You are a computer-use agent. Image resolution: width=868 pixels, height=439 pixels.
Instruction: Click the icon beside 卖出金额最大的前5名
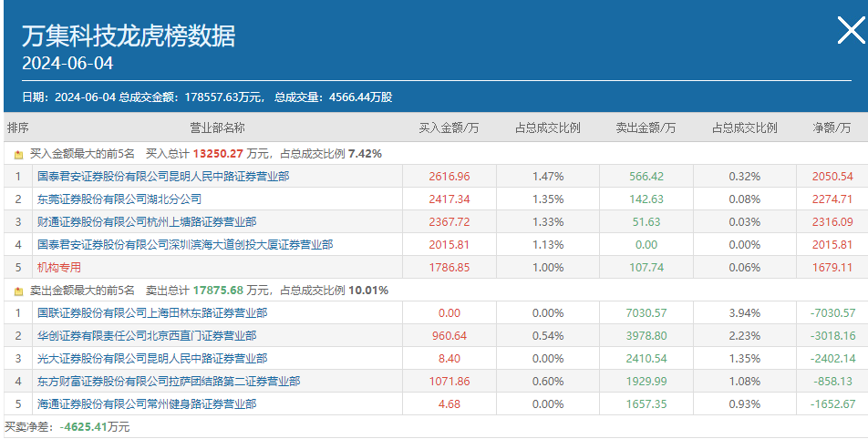(x=19, y=291)
